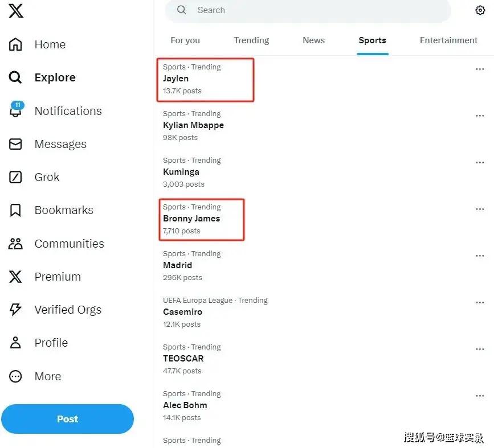
Task: Open the Notifications bell icon
Action: (x=16, y=111)
